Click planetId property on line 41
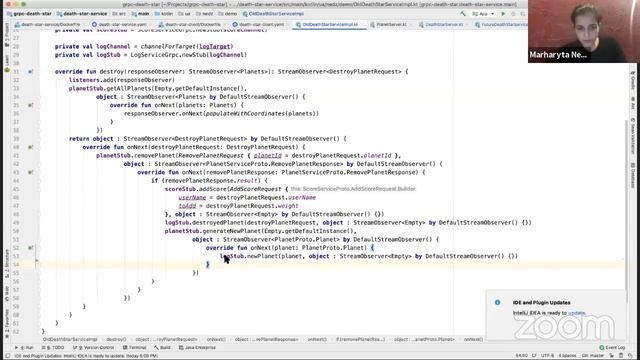640x360 pixels. tap(267, 156)
